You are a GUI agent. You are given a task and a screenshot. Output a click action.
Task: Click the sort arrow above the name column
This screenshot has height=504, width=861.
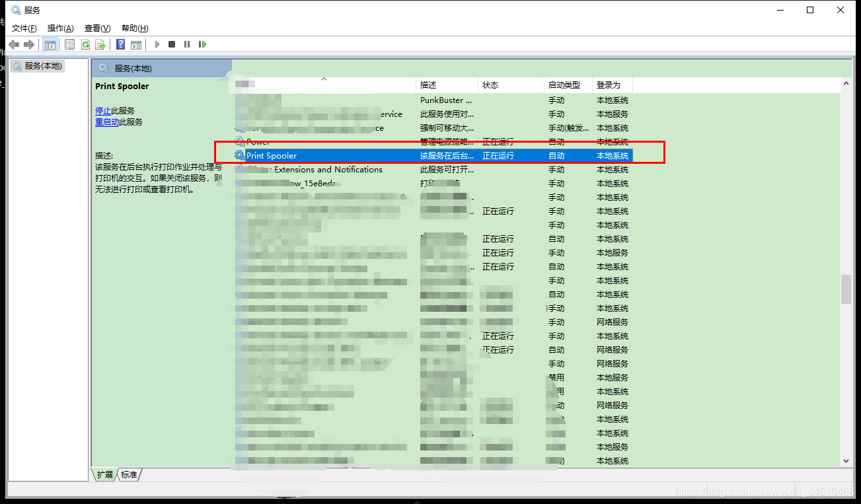point(324,79)
